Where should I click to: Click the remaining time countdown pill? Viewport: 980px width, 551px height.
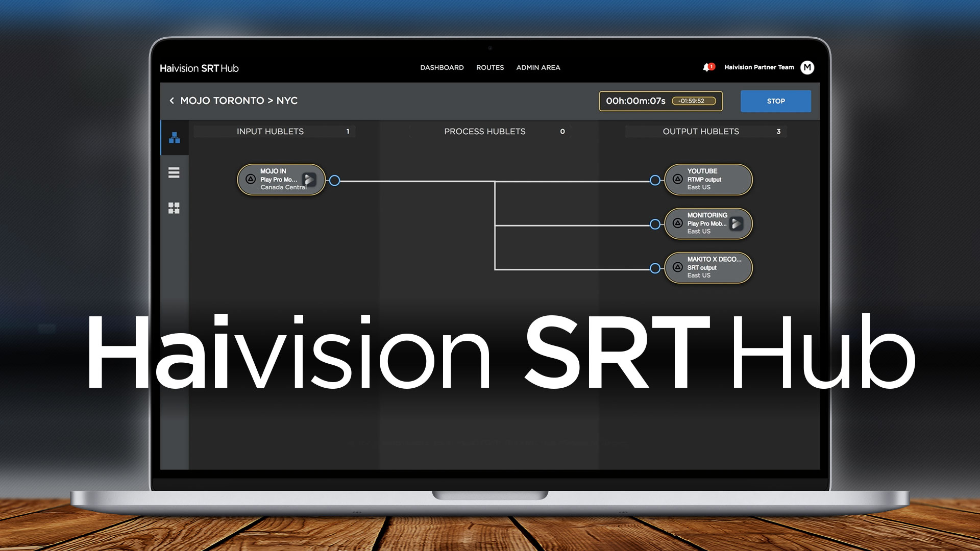click(693, 101)
